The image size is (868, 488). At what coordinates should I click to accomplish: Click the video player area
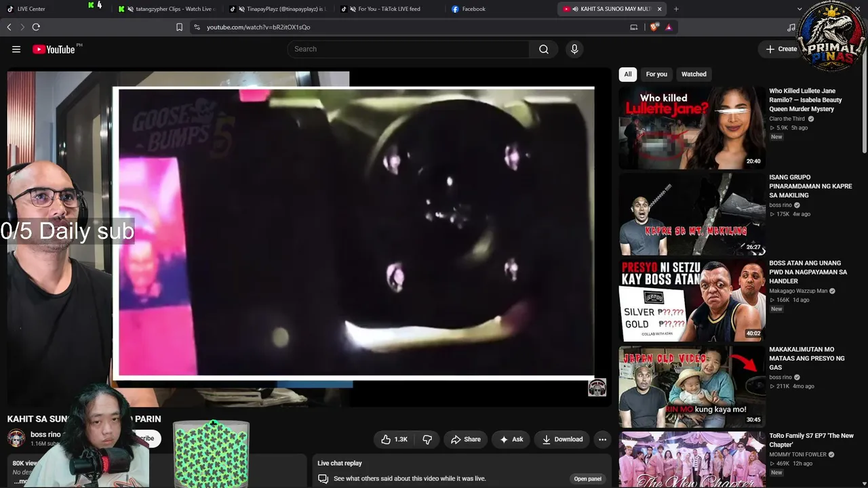(309, 239)
